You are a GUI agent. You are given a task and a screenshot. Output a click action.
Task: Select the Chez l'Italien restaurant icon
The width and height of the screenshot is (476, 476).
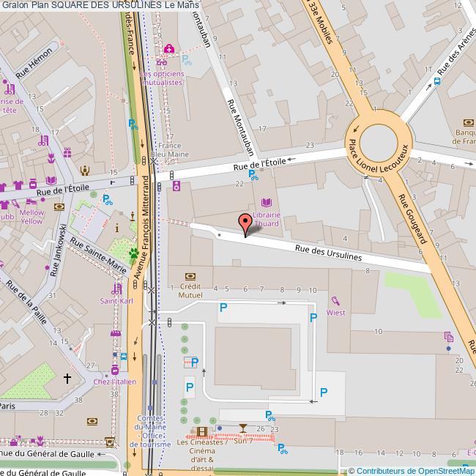[x=114, y=371]
